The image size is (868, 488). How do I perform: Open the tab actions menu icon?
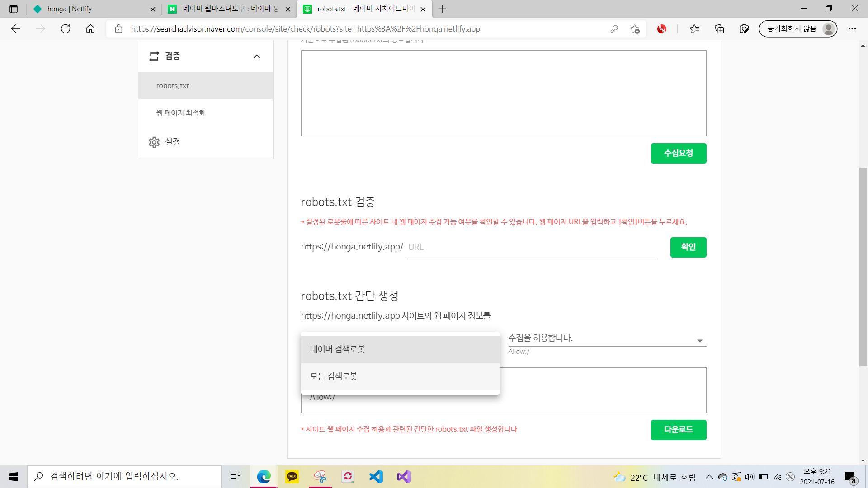pos(14,9)
